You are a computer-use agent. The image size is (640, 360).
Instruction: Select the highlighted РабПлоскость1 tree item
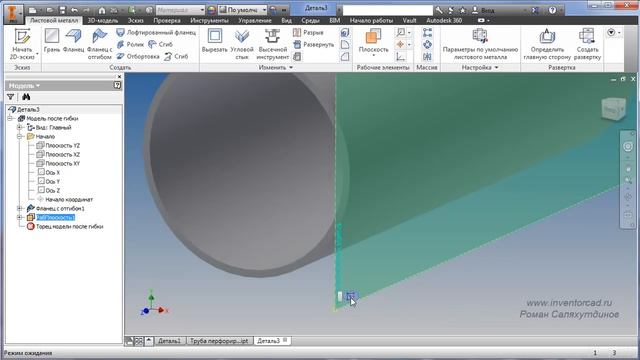(x=56, y=218)
